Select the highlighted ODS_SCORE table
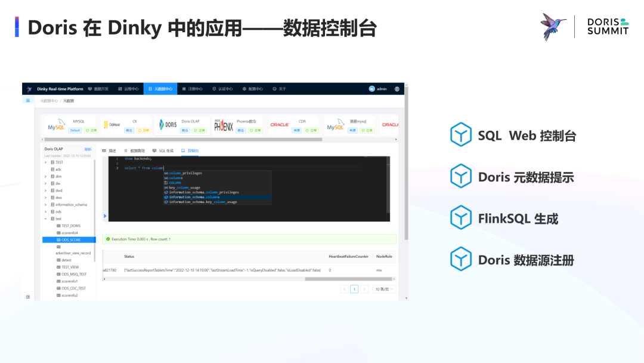This screenshot has height=363, width=644. click(69, 239)
